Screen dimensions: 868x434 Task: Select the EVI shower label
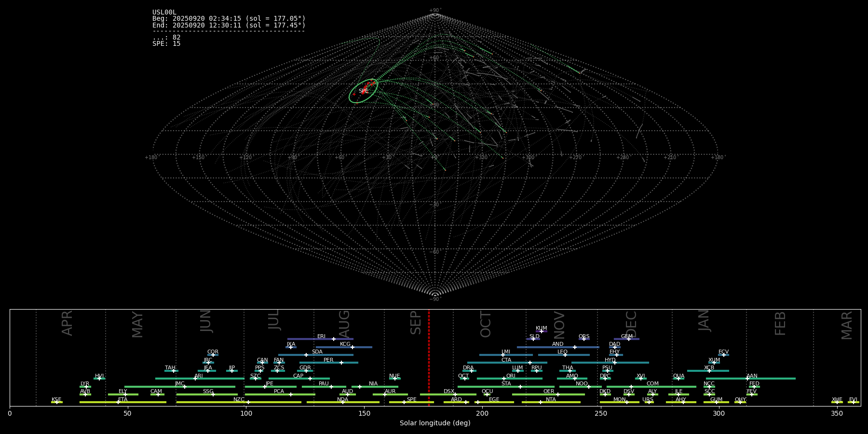coord(853,400)
